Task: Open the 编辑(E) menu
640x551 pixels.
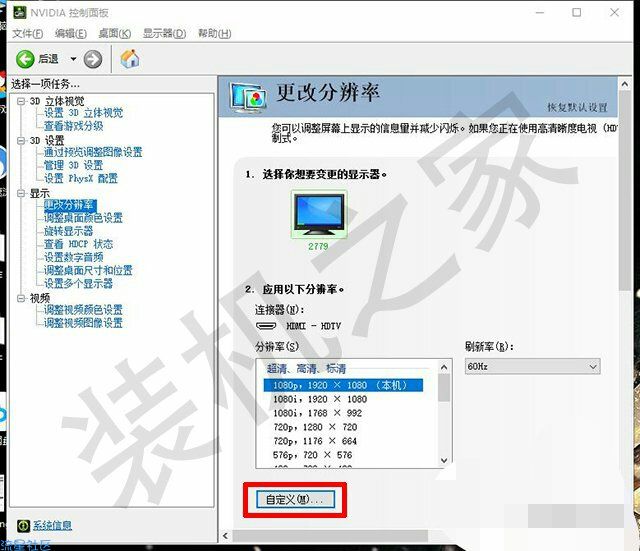Action: click(x=71, y=33)
